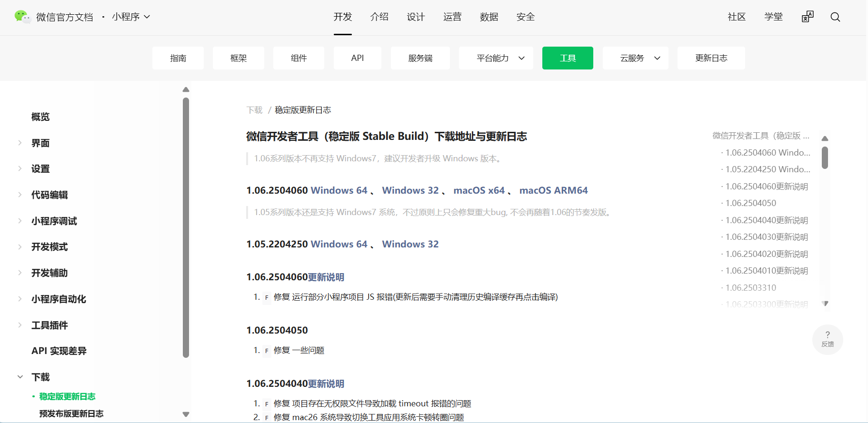Click the left sidebar scrollbar thumb
Screen dimensions: 868x423
point(186,227)
